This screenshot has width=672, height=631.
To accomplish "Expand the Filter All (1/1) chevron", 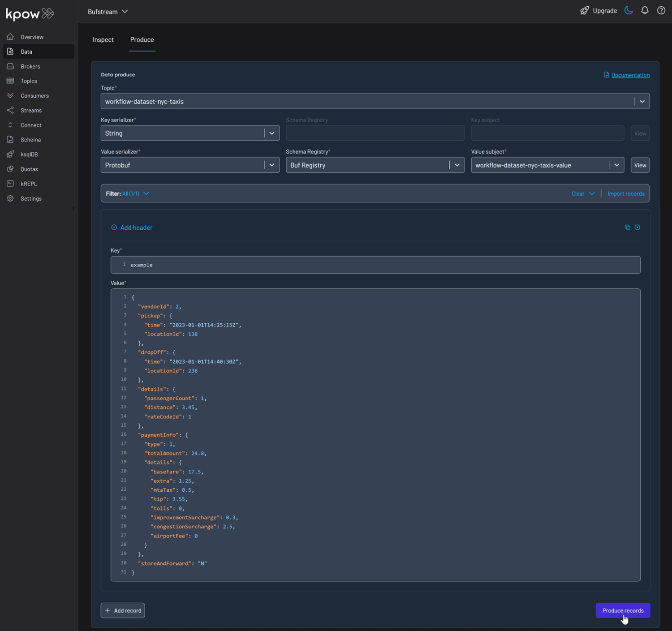I will pos(146,193).
